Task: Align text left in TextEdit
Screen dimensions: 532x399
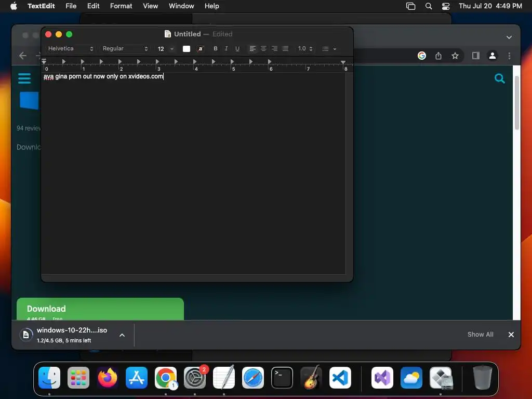Action: pos(252,48)
